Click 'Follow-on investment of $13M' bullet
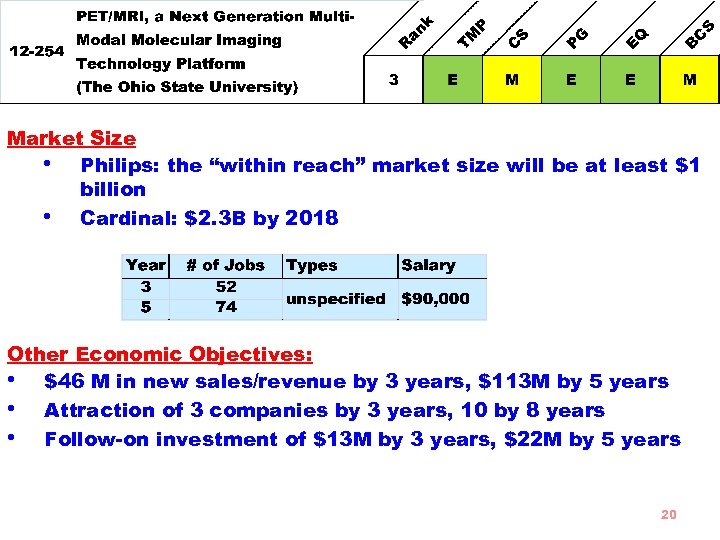This screenshot has width=720, height=540. point(362,439)
